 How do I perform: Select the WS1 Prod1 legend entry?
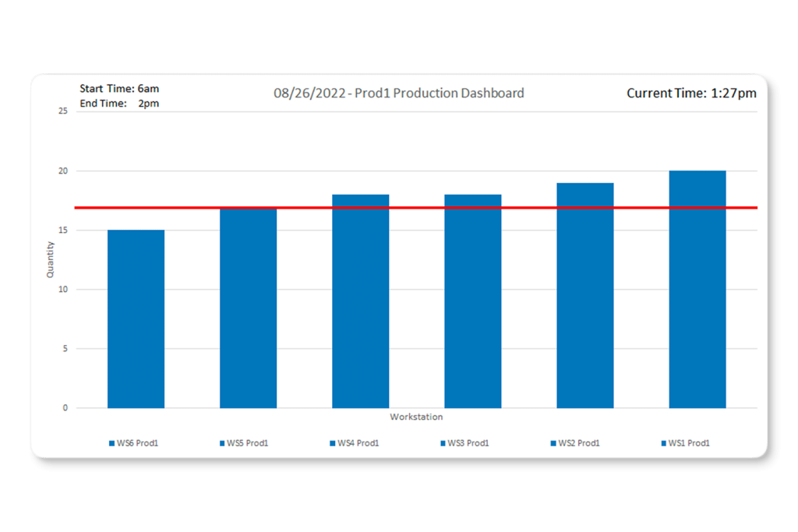(689, 443)
